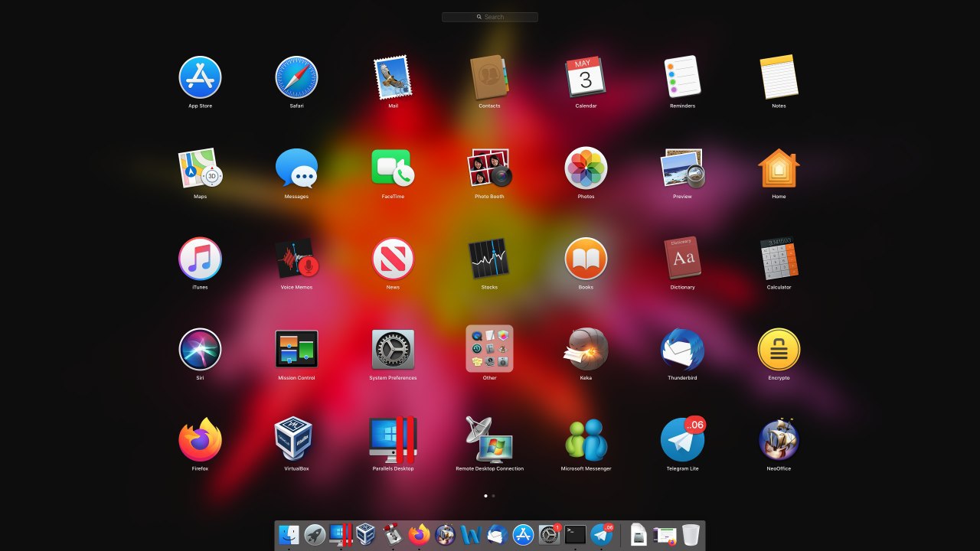
Task: Open the Books app
Action: tap(586, 259)
